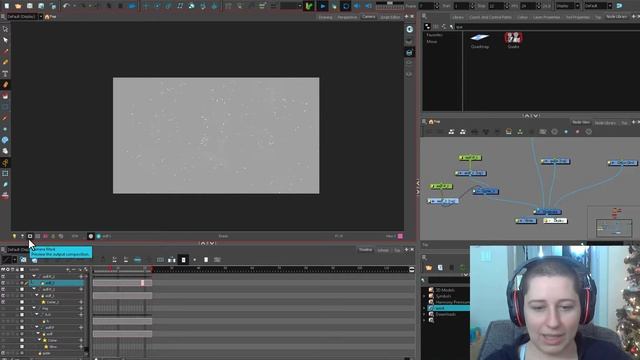Switch to the Xsheet tab
The width and height of the screenshot is (640, 360).
pos(383,250)
